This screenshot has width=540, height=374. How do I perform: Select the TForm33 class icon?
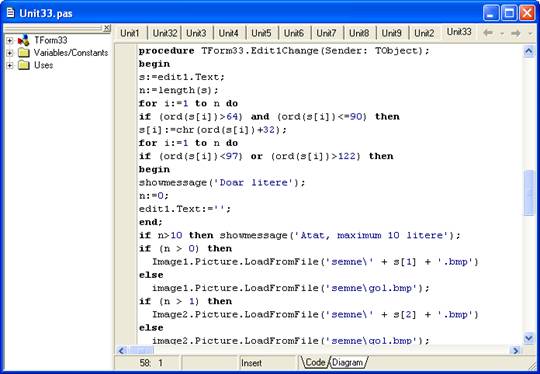(x=24, y=40)
